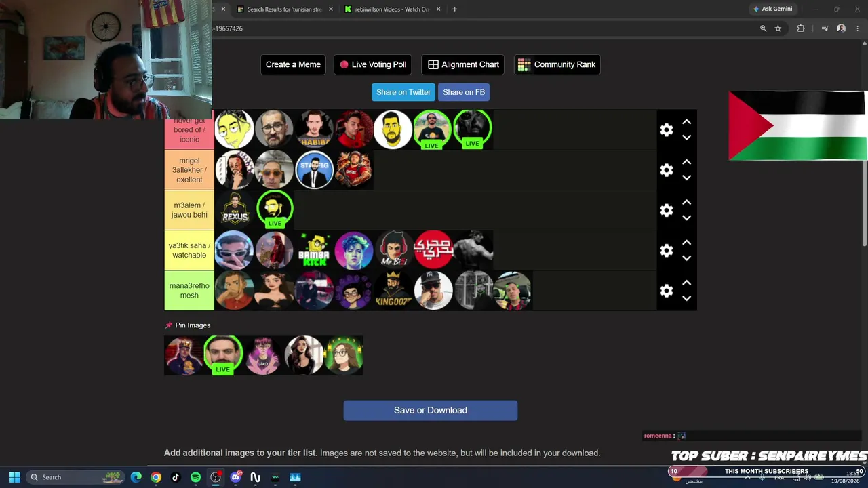
Task: Share the tier list on FB
Action: tap(464, 92)
